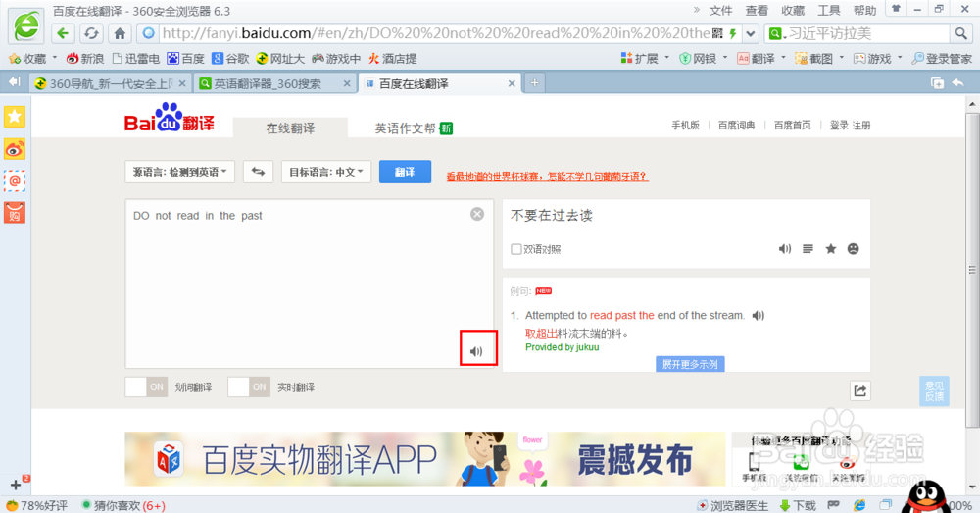Open the 收藏 bookmarks dropdown
Image resolution: width=980 pixels, height=513 pixels.
[x=32, y=58]
